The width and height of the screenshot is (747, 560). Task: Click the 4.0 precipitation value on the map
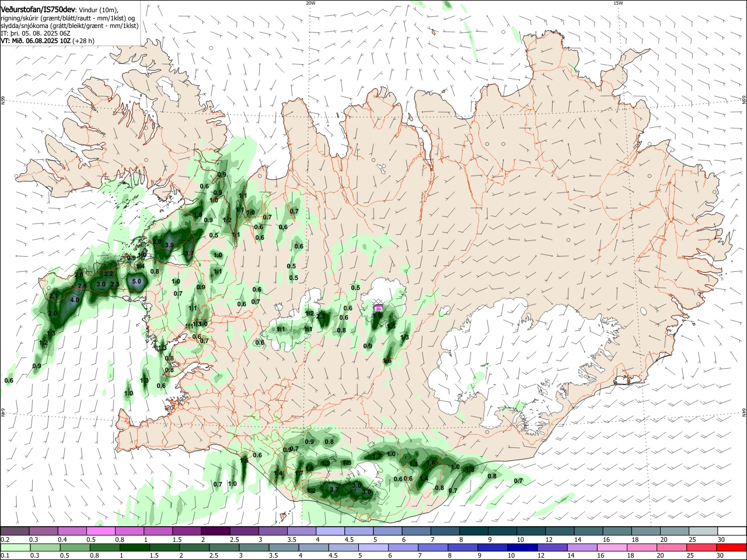(75, 300)
